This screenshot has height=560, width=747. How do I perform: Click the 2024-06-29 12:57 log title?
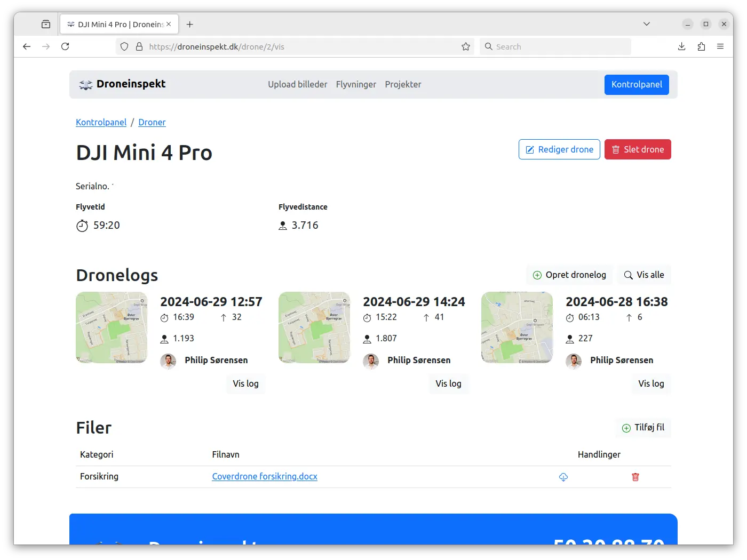(211, 302)
